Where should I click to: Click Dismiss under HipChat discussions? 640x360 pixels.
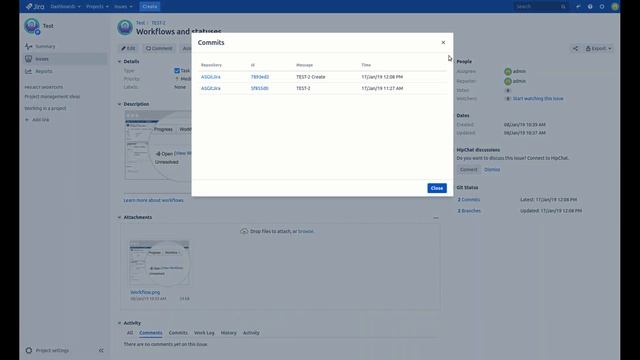point(492,170)
